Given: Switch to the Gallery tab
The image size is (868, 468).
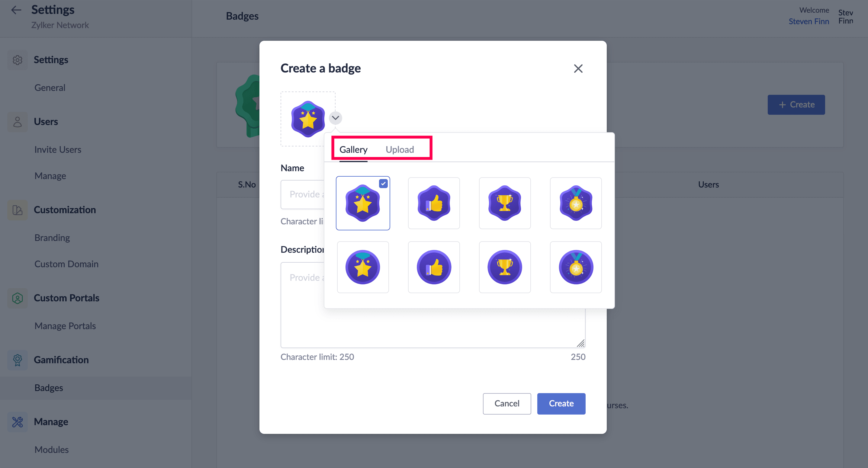Looking at the screenshot, I should pos(353,149).
